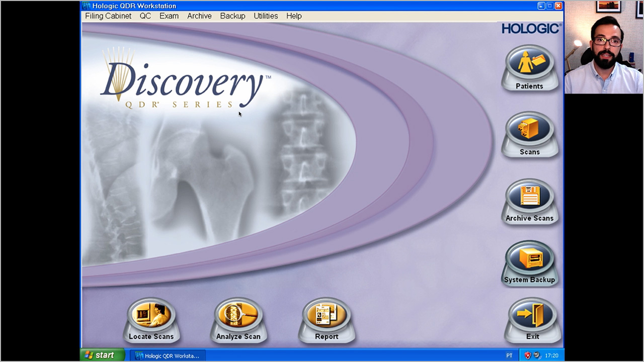
Task: Click the Exit door icon
Action: click(x=532, y=320)
